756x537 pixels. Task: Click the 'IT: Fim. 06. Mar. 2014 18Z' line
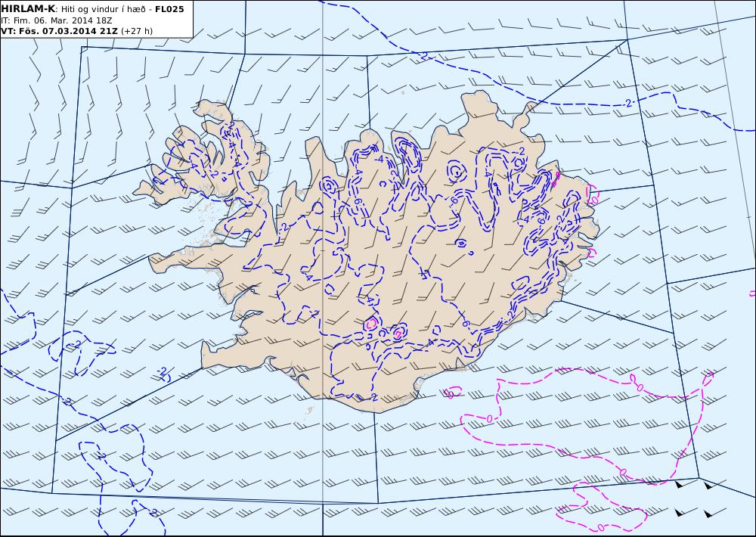57,20
